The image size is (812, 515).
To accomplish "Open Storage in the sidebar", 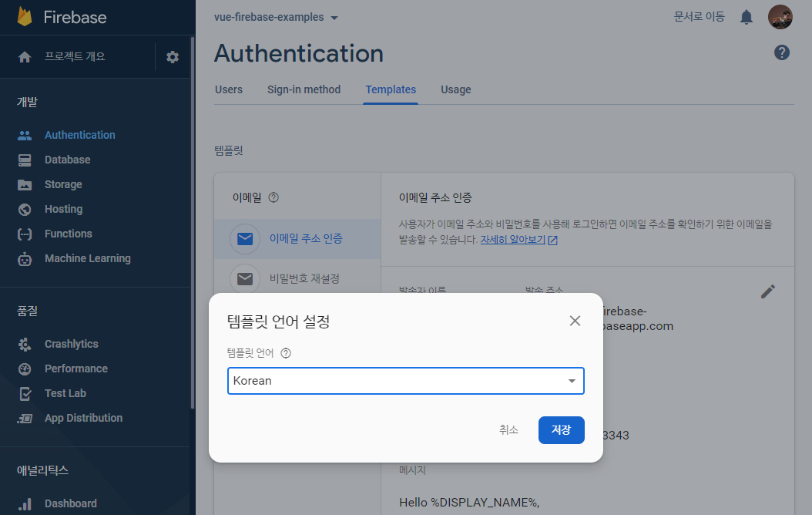I will tap(63, 185).
